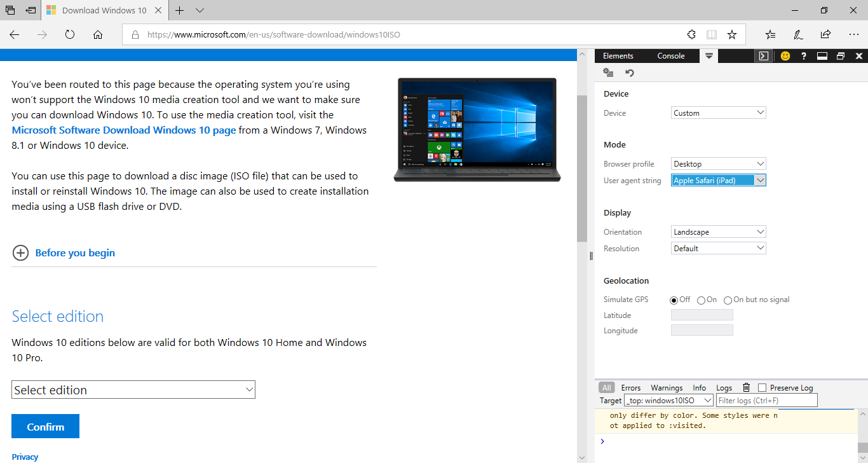This screenshot has width=868, height=463.
Task: Open the Device dropdown set to Custom
Action: point(719,113)
